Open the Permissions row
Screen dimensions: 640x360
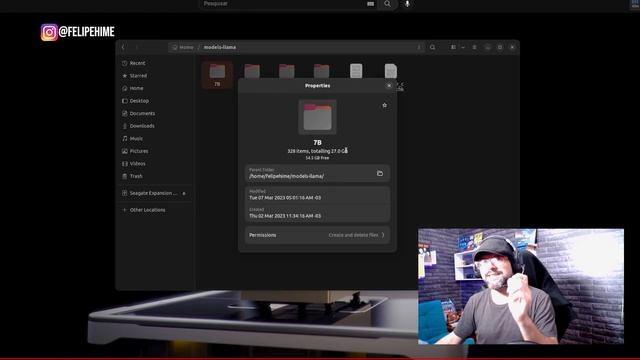point(317,235)
